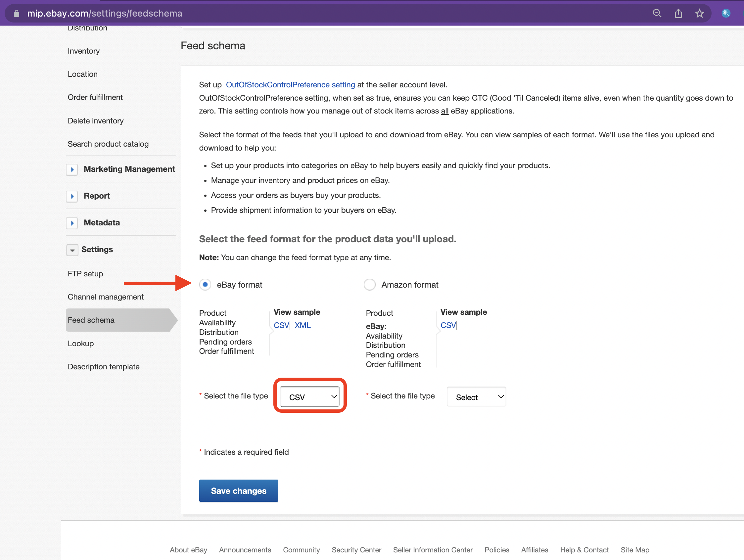Open Channel management settings

point(106,297)
